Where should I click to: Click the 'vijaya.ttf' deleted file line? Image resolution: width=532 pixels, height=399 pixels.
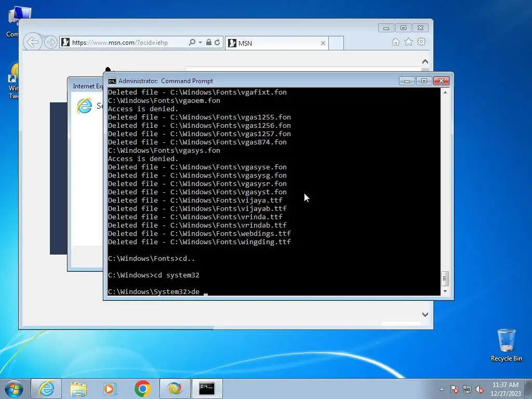(x=195, y=200)
